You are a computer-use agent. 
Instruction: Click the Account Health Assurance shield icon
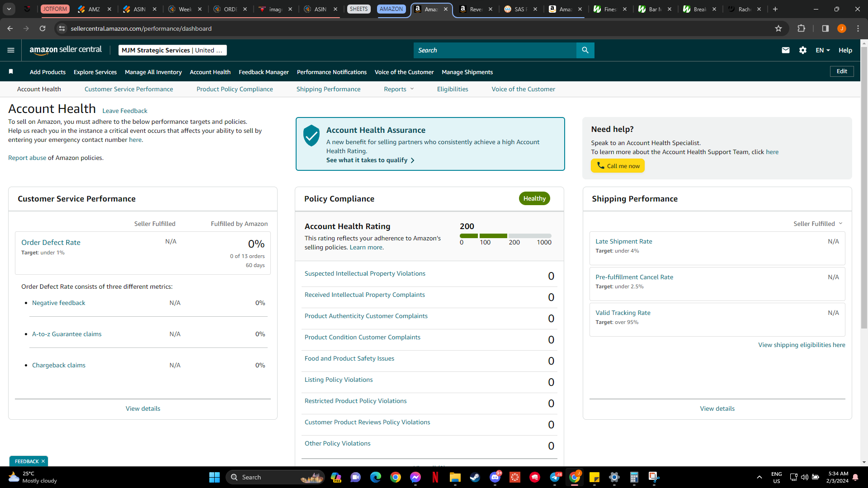coord(311,136)
